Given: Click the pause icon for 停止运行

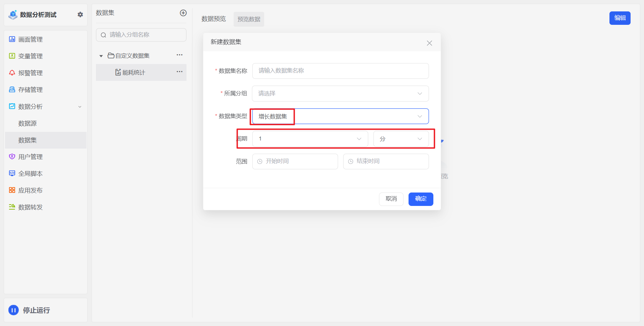Looking at the screenshot, I should click(13, 310).
